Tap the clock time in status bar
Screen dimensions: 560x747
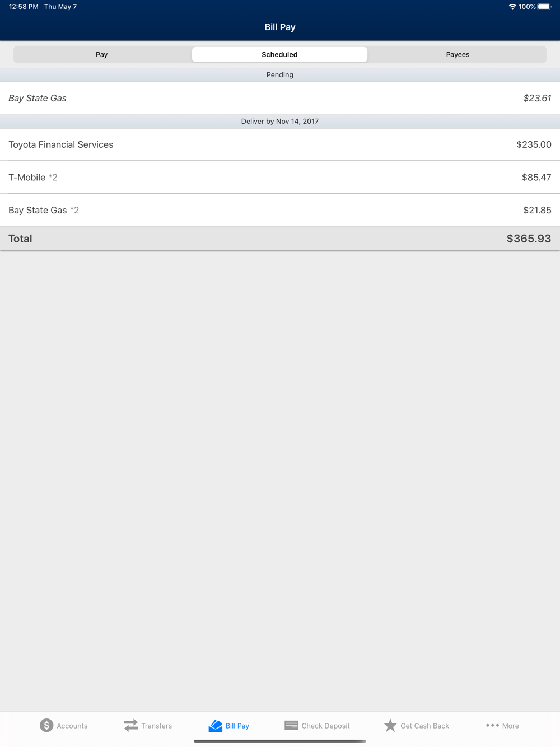[24, 7]
